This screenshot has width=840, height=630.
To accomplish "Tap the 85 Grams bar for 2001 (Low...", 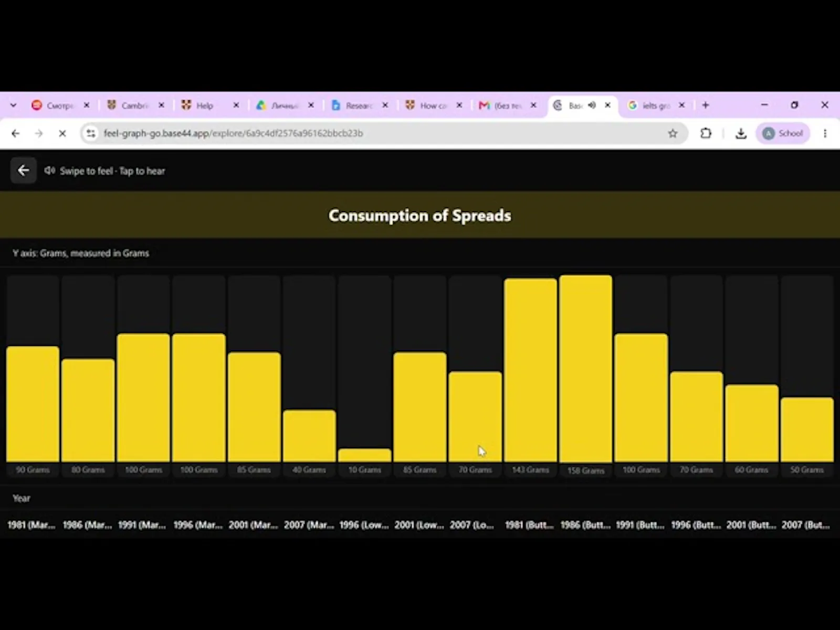I will (x=420, y=407).
